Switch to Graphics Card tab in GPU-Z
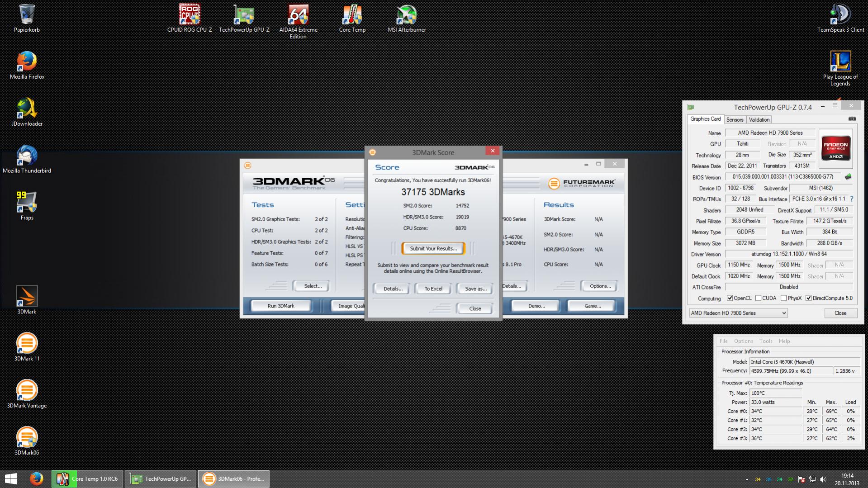This screenshot has width=868, height=488. click(x=705, y=119)
